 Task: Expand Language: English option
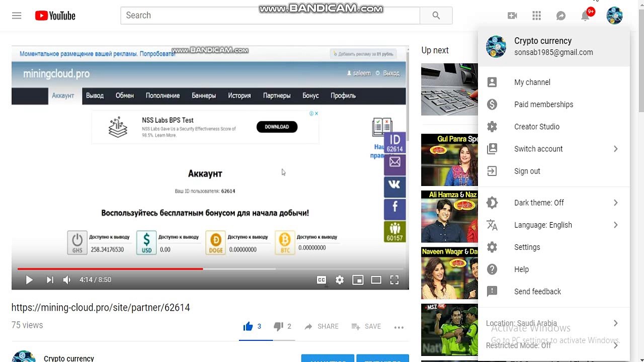click(x=554, y=225)
